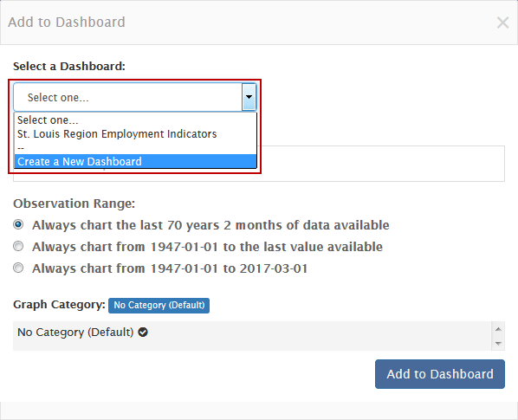Click the dashboard dropdown arrow button
This screenshot has height=420, width=518.
tap(249, 97)
